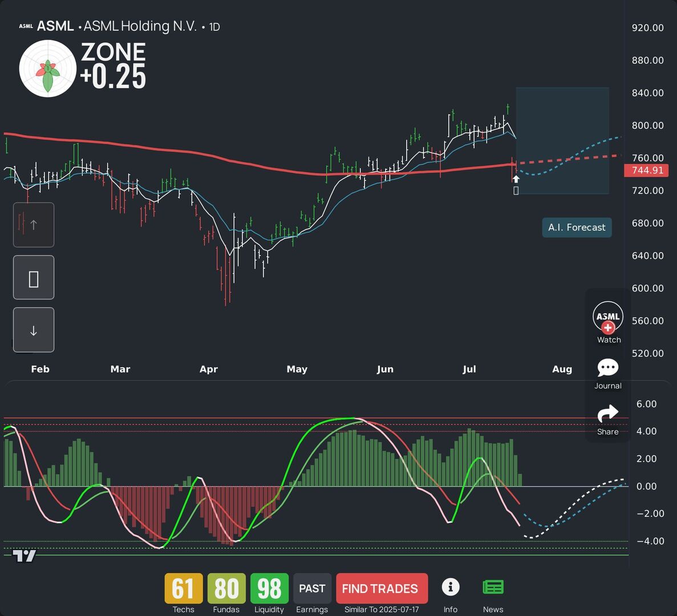The image size is (677, 616).
Task: Open the Liquidity score 98 badge
Action: (x=269, y=589)
